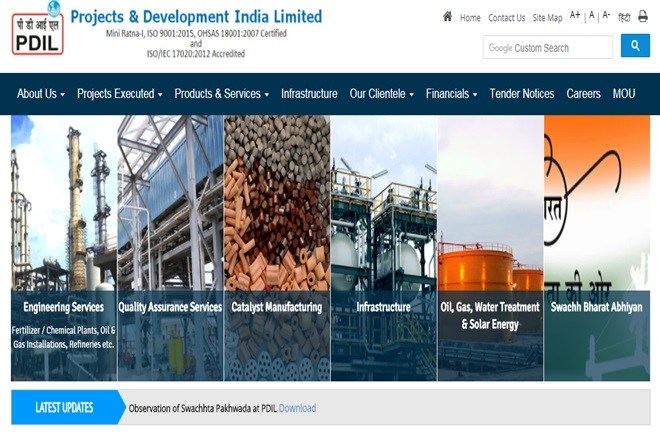
Task: Open the Site Map link
Action: pyautogui.click(x=547, y=18)
